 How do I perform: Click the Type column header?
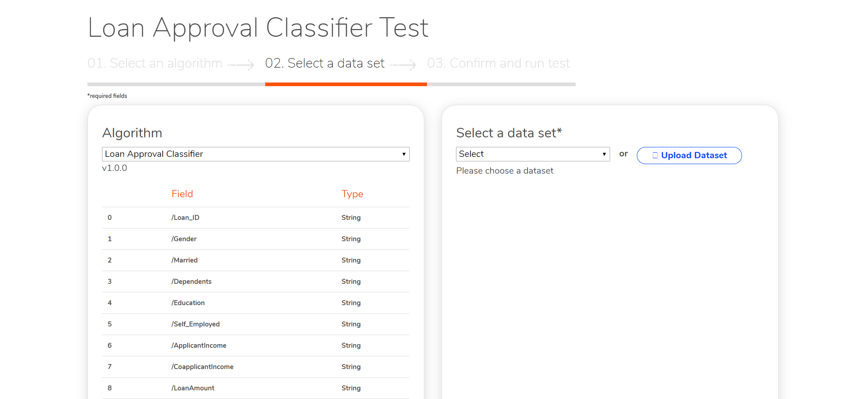pyautogui.click(x=352, y=194)
